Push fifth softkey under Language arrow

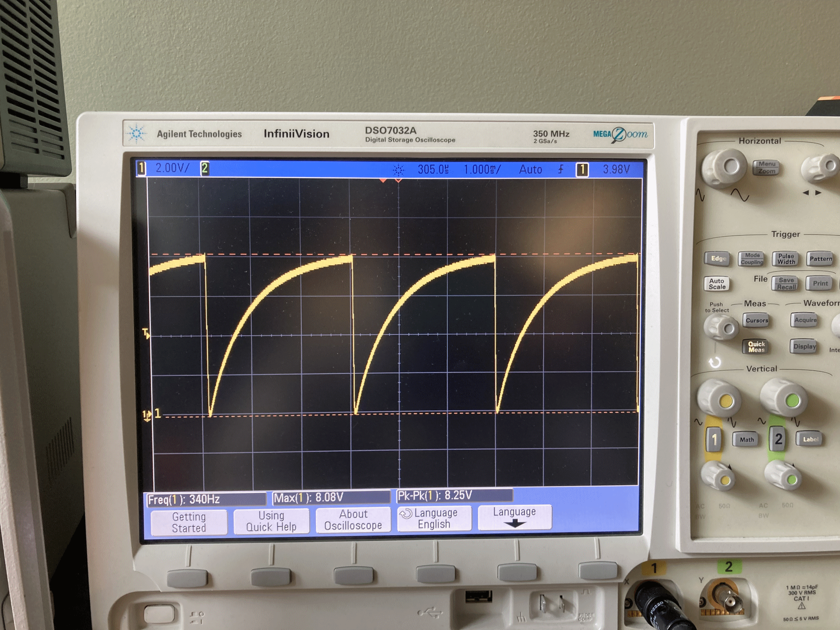(x=517, y=572)
